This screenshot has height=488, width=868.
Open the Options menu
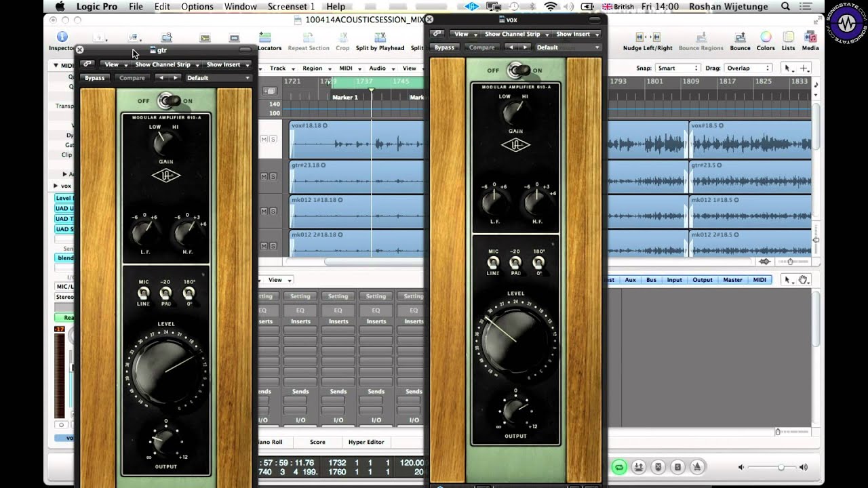tap(197, 6)
